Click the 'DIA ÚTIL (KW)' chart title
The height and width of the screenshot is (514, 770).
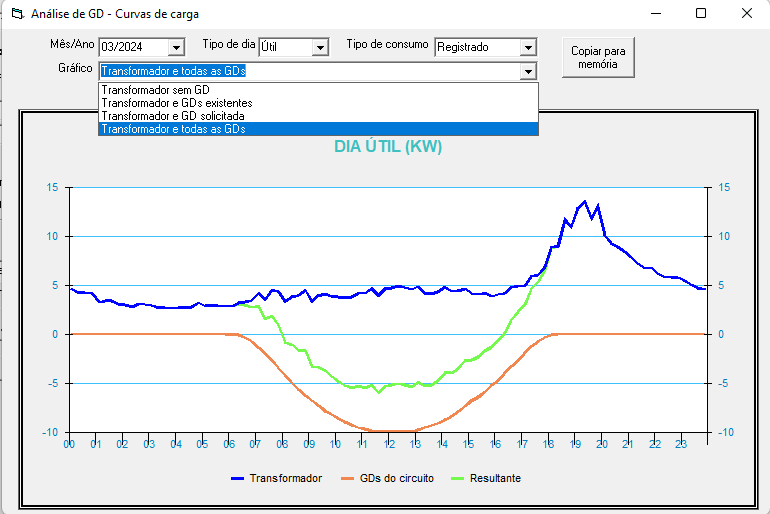click(388, 147)
